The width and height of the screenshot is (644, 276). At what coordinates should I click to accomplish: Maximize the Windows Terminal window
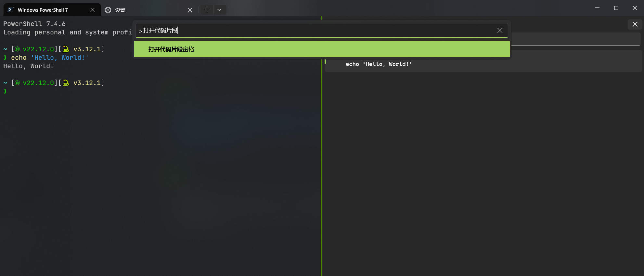616,8
